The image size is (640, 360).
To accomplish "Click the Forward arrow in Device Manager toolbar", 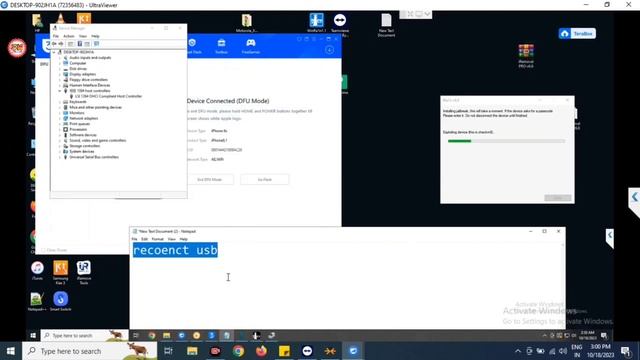I will click(x=61, y=44).
